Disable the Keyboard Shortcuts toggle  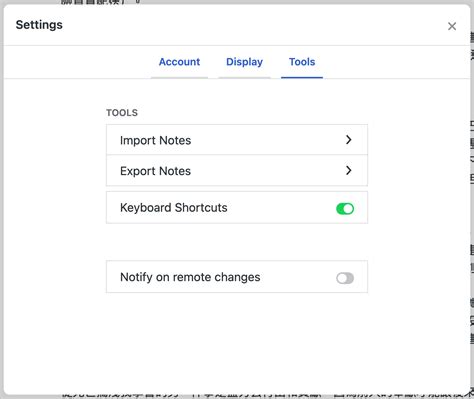click(x=345, y=209)
